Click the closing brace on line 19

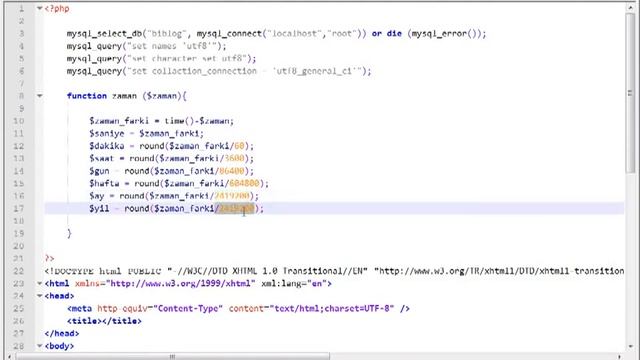(69, 233)
